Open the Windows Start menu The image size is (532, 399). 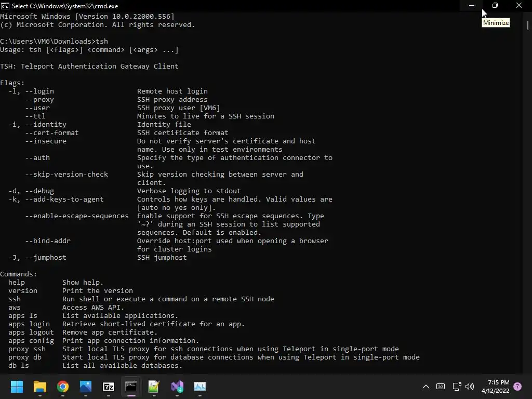click(x=17, y=387)
